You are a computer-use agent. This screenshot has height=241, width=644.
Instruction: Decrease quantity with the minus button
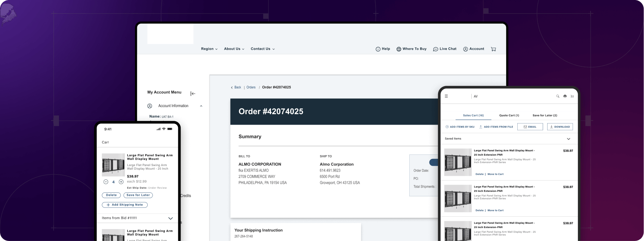click(106, 182)
